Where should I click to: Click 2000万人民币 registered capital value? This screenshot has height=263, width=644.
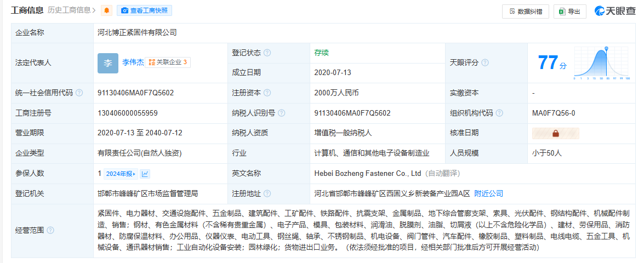tap(337, 93)
